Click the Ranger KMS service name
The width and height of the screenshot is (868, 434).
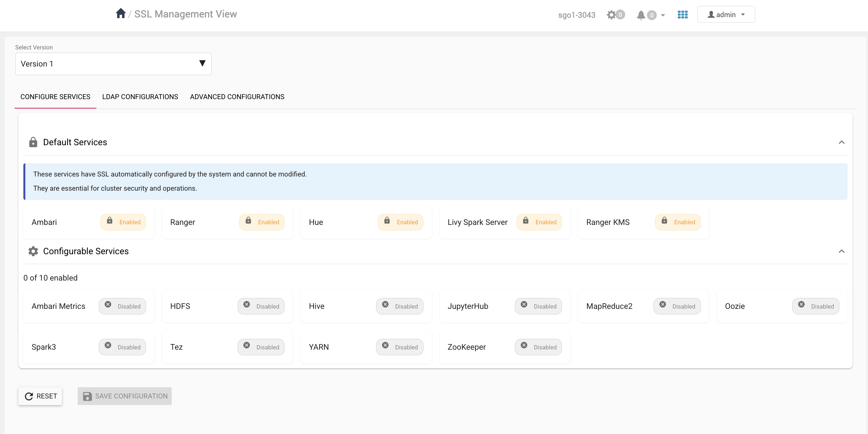tap(607, 222)
